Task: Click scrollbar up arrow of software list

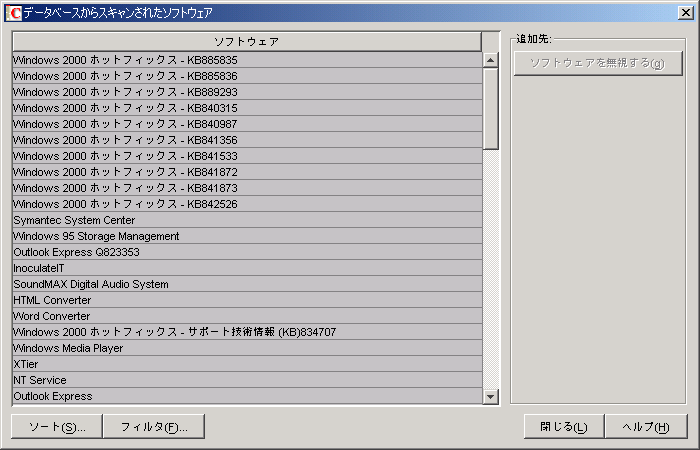Action: [491, 60]
